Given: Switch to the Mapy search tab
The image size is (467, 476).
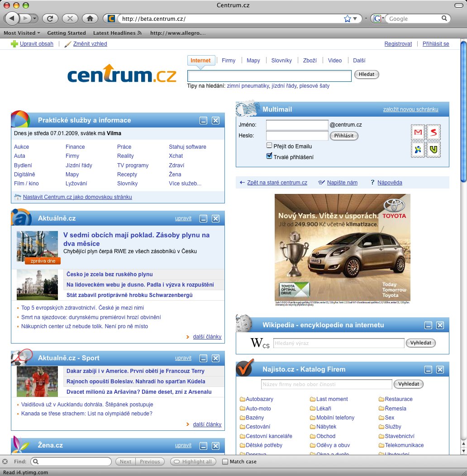Looking at the screenshot, I should coord(253,61).
